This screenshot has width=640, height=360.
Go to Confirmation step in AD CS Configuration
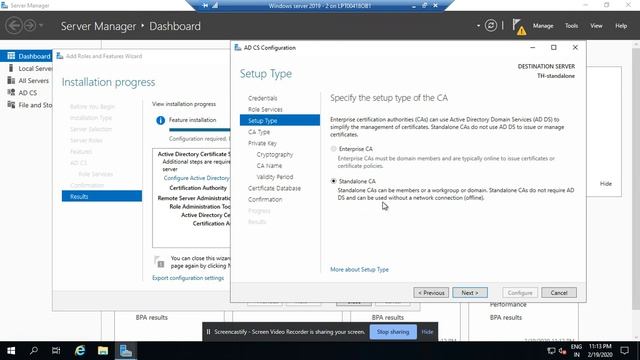point(265,199)
